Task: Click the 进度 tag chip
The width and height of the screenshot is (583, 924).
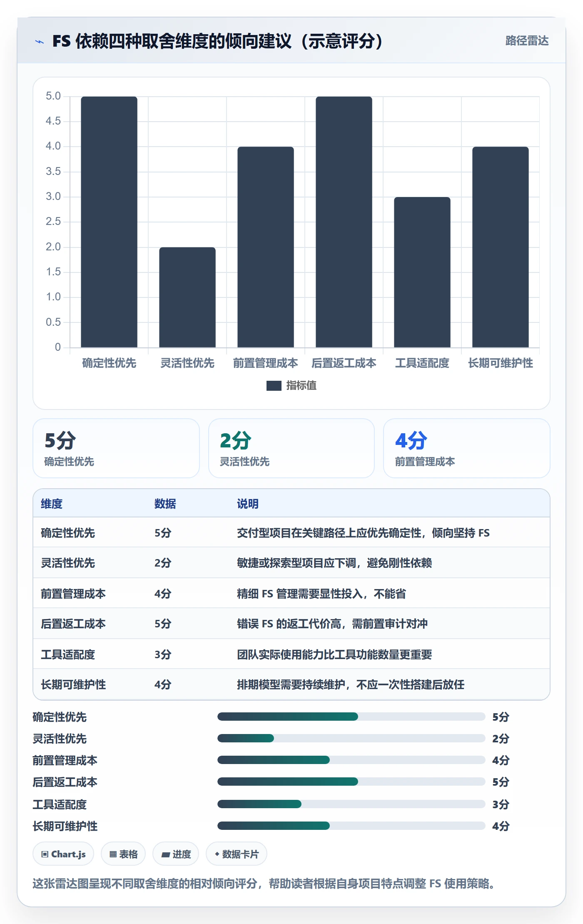Action: coord(176,854)
